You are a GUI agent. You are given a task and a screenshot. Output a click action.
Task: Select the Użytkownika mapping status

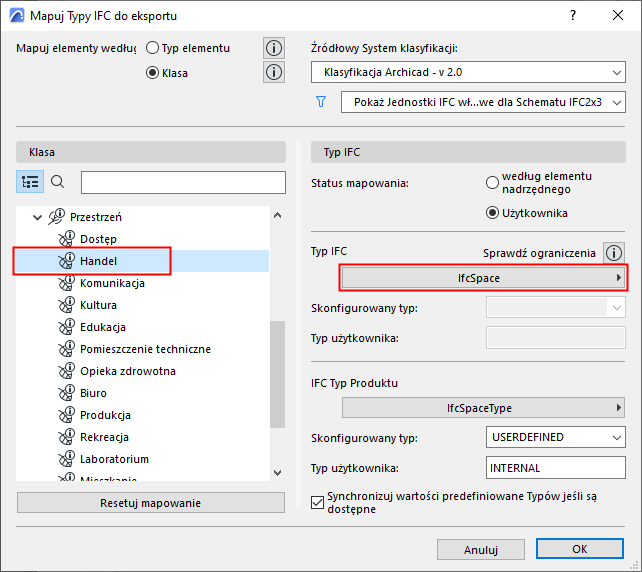coord(492,213)
